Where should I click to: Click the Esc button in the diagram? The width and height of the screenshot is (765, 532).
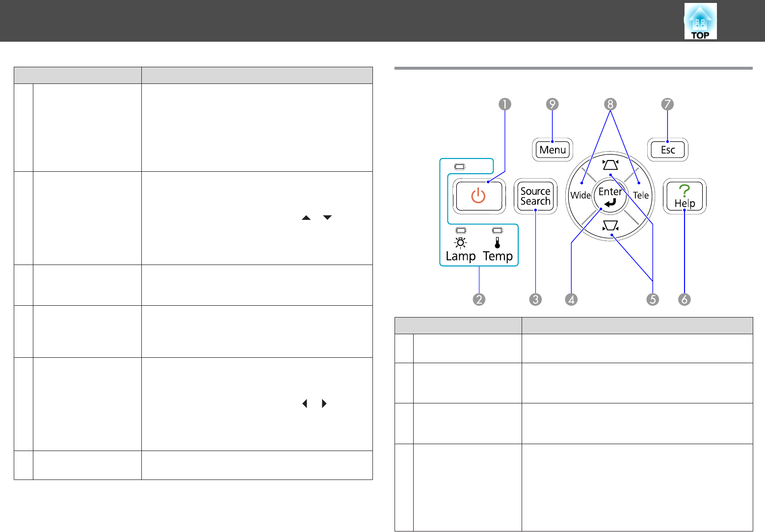click(668, 150)
